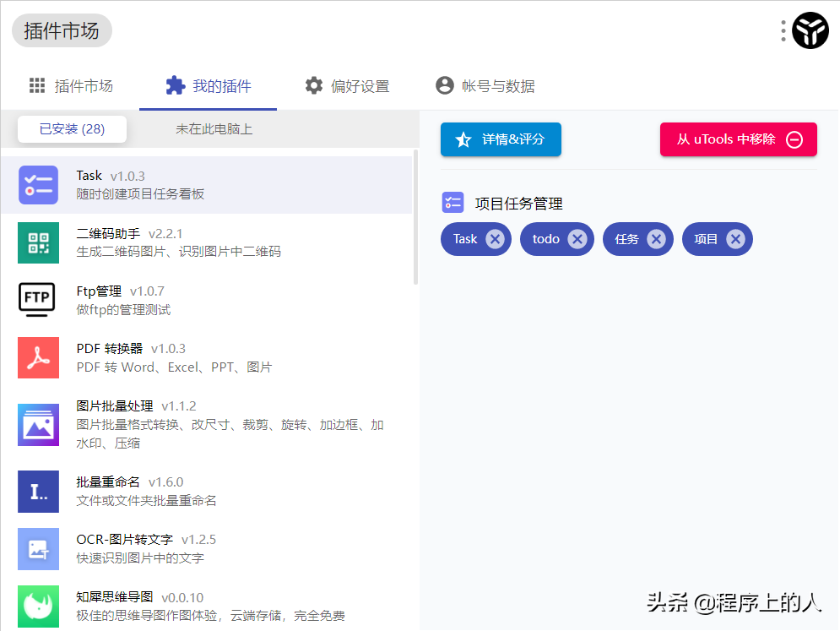Select the 未在此电脑上 sub-tab
The height and width of the screenshot is (631, 840).
[214, 129]
